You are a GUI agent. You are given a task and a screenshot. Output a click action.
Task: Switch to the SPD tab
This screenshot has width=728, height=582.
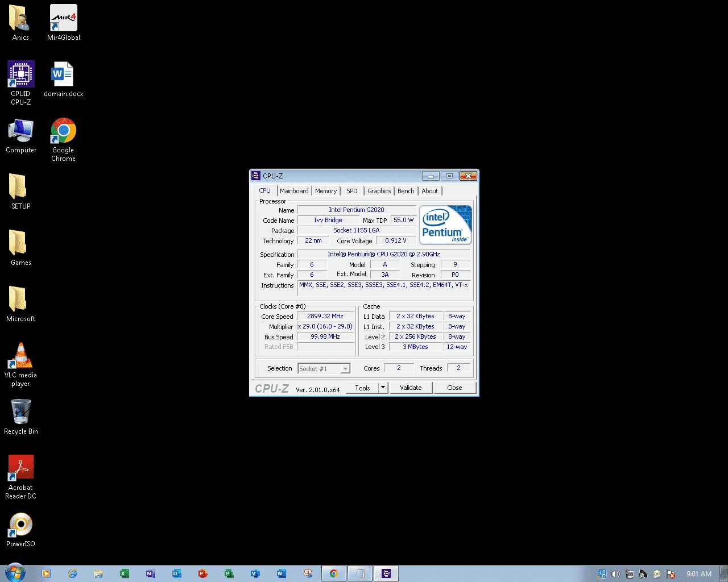(352, 191)
